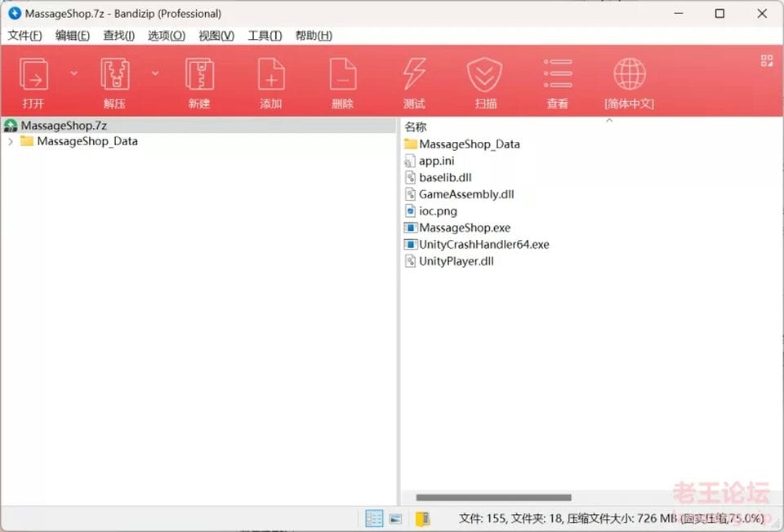Select MassageShop_Data folder in left tree
Image resolution: width=784 pixels, height=532 pixels.
87,141
